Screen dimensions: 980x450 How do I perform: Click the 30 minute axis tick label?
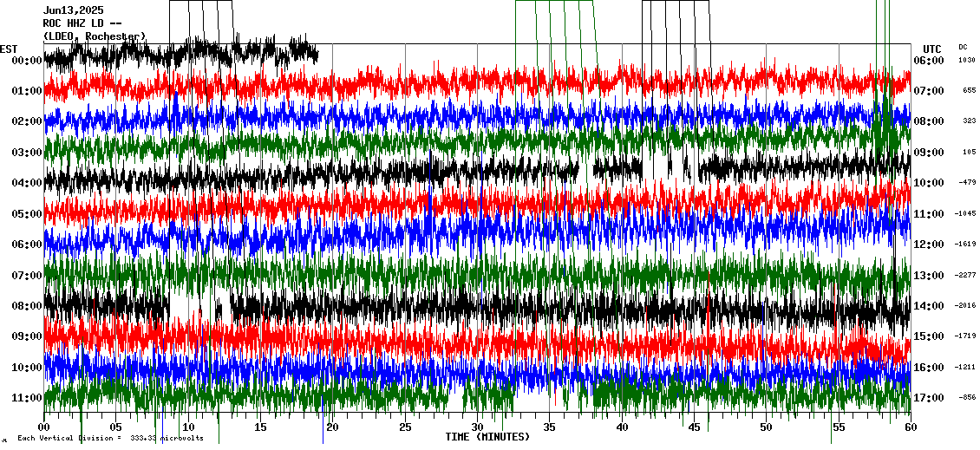point(477,427)
